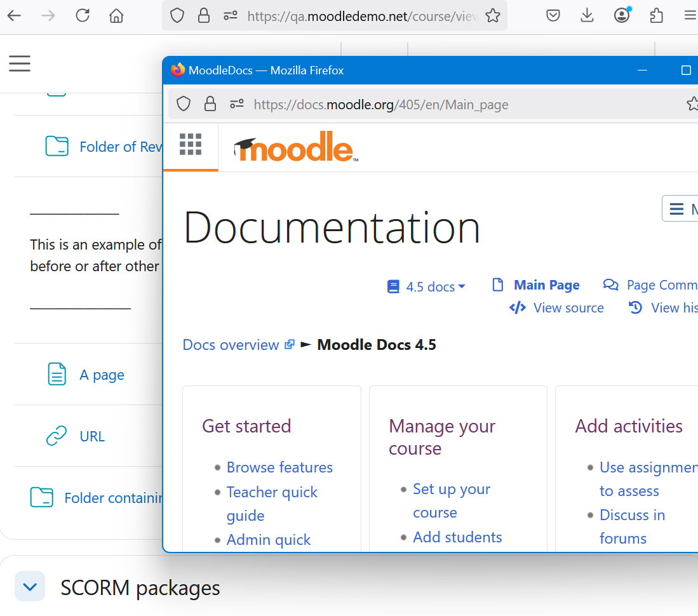Click the Get started heading

(246, 426)
